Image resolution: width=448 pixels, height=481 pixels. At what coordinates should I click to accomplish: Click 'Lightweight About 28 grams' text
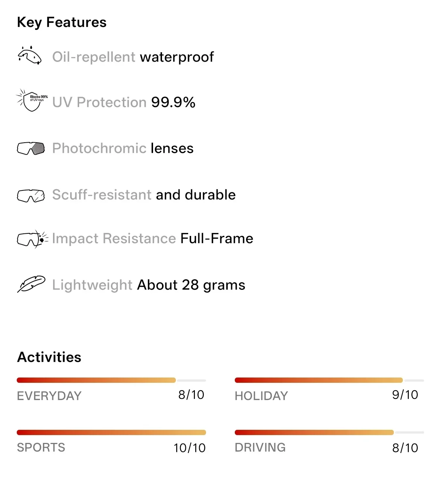[149, 285]
